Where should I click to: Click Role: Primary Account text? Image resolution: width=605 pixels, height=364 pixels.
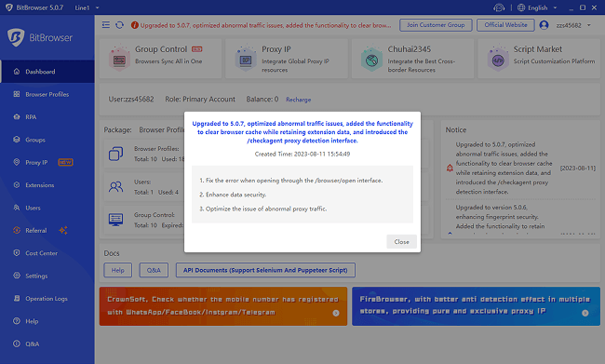200,100
